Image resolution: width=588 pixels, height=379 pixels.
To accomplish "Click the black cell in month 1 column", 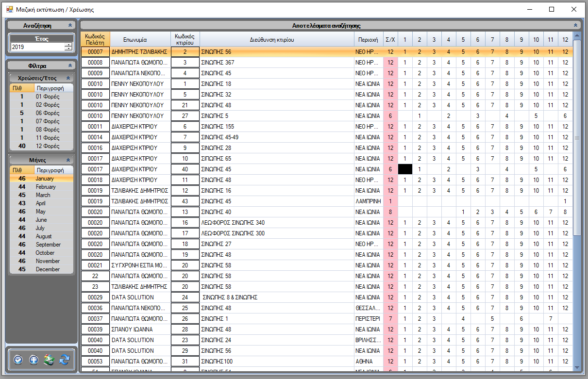I will point(405,169).
